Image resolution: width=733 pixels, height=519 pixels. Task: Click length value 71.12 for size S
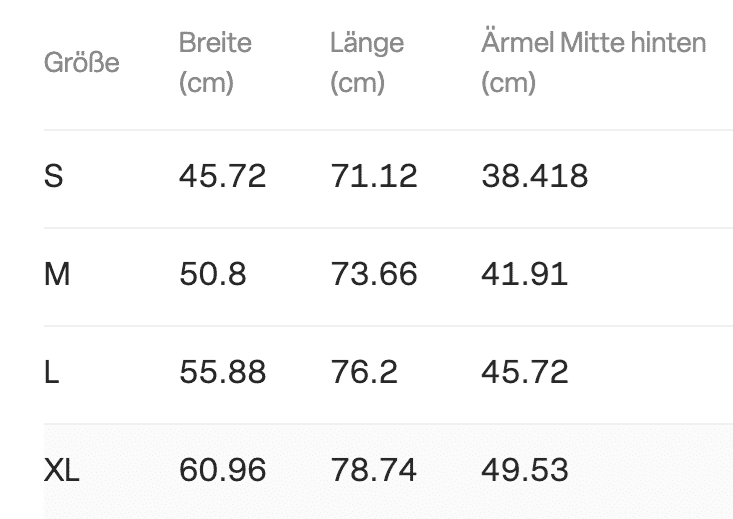[373, 177]
